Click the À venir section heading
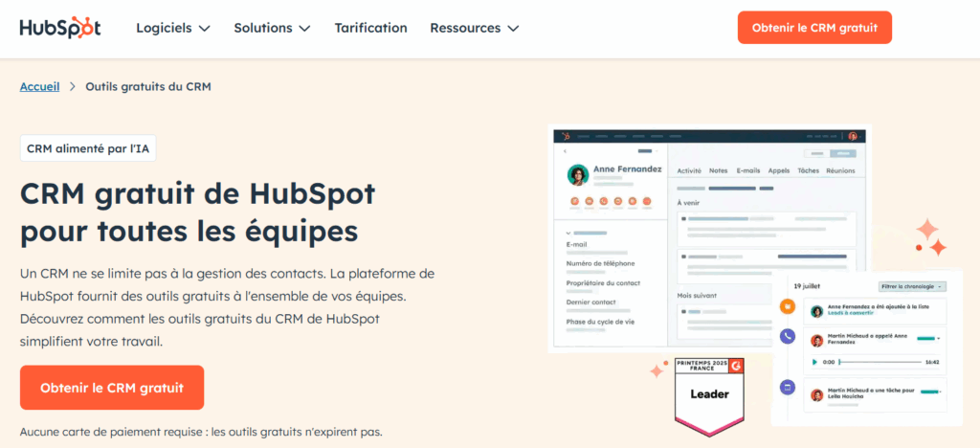980x448 pixels. pyautogui.click(x=689, y=203)
